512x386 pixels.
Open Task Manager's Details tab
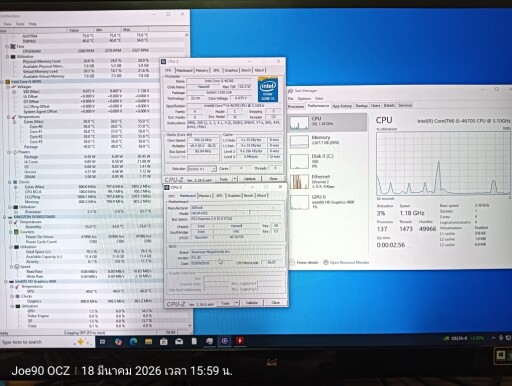[389, 105]
